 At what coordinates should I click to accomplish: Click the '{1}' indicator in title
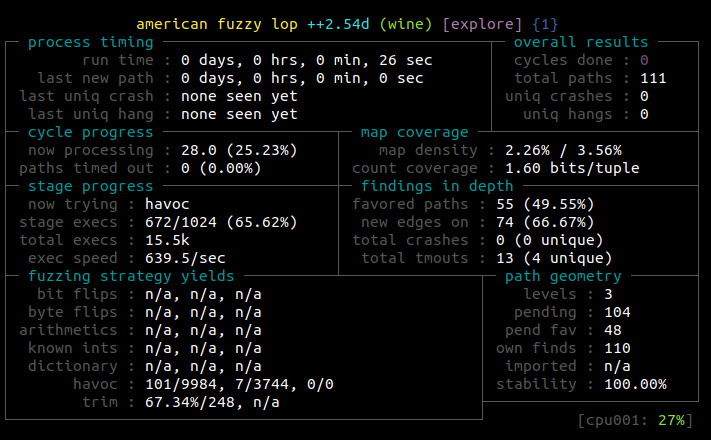(545, 24)
